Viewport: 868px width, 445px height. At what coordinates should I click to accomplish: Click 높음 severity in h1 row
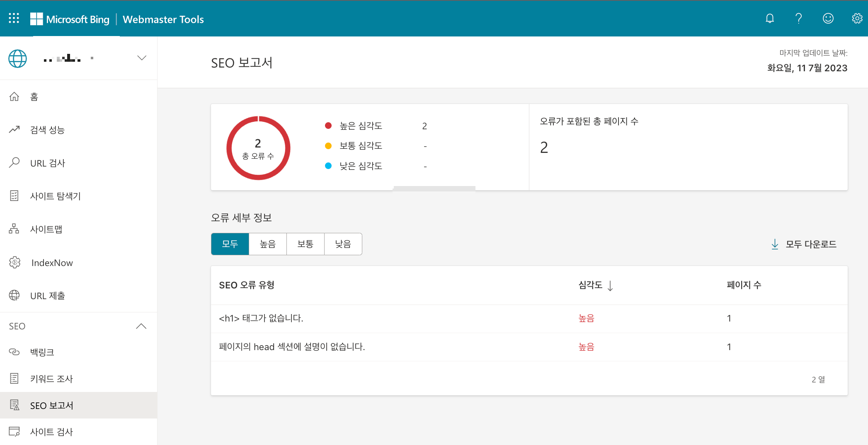(x=587, y=318)
